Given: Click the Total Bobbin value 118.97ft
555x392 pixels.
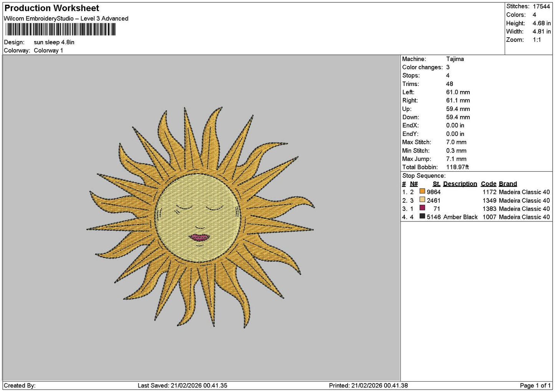Looking at the screenshot, I should [457, 167].
